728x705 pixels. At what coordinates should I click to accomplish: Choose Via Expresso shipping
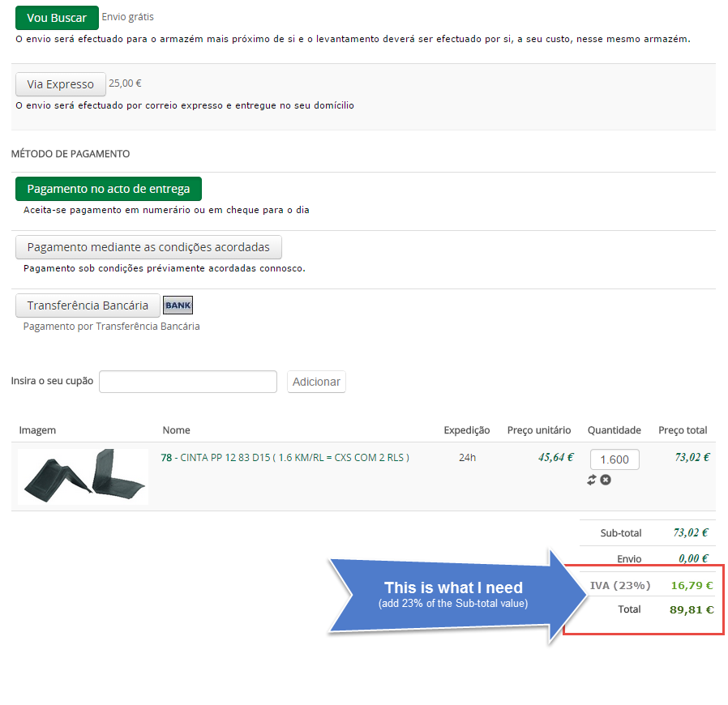click(61, 84)
